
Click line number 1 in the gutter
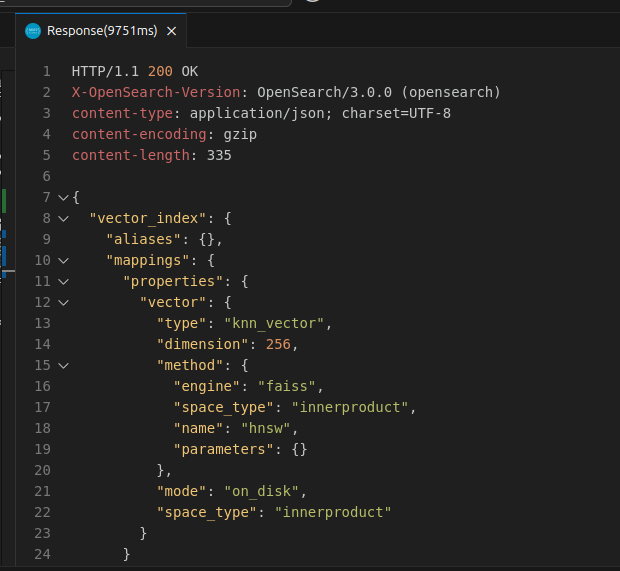point(46,71)
